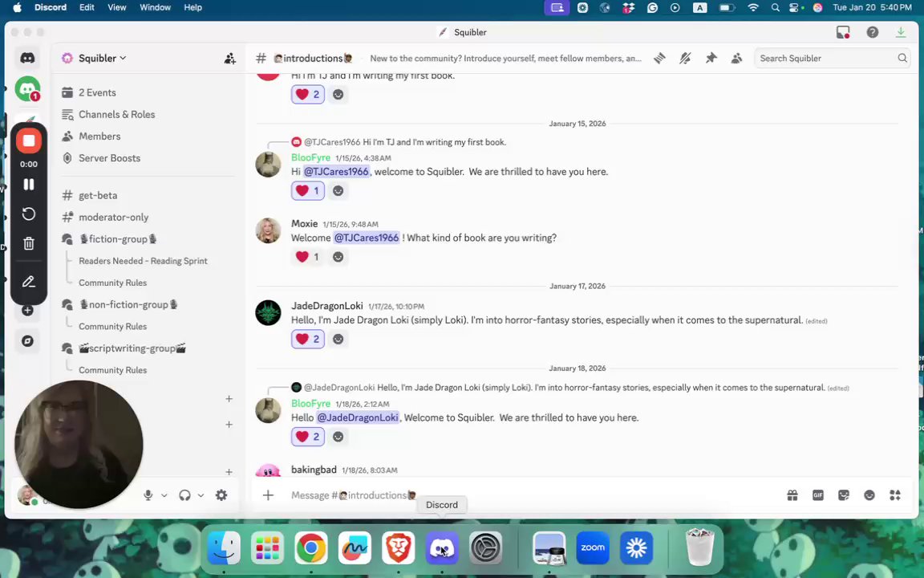Show pinned messages pin icon

click(711, 59)
